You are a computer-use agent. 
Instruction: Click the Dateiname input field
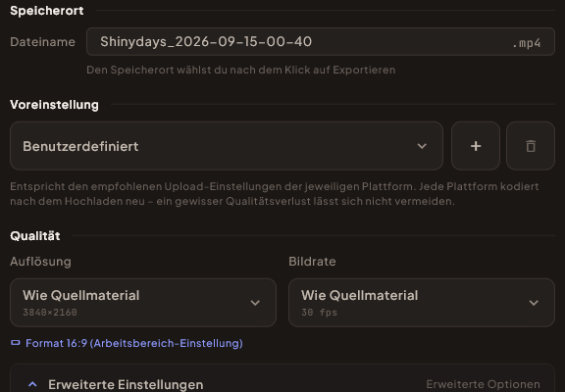(321, 42)
